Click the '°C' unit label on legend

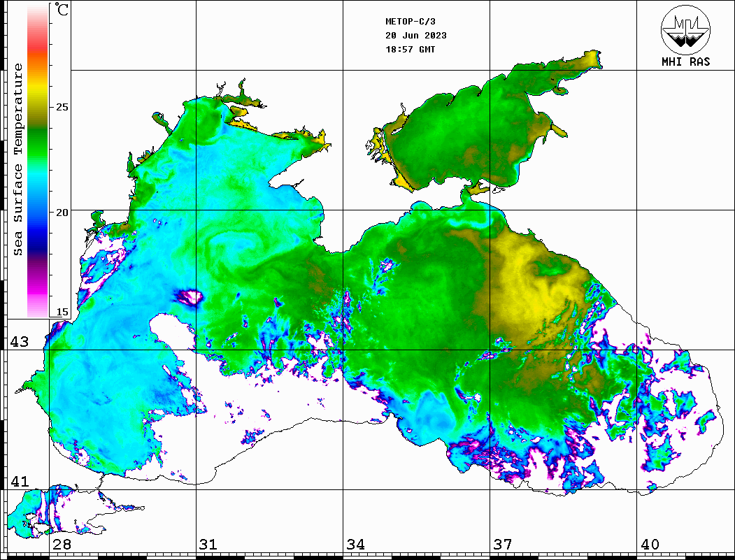[x=62, y=9]
